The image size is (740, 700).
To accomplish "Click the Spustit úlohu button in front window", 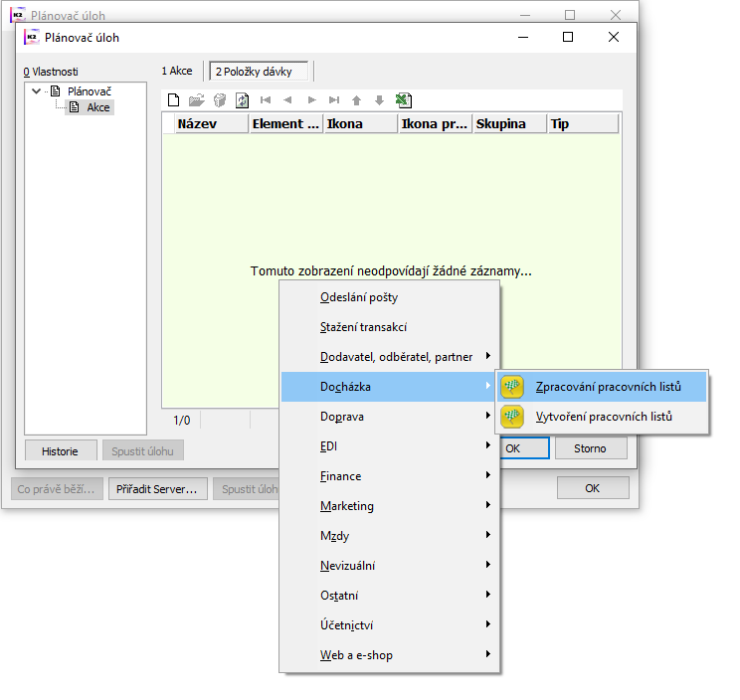I will (142, 451).
